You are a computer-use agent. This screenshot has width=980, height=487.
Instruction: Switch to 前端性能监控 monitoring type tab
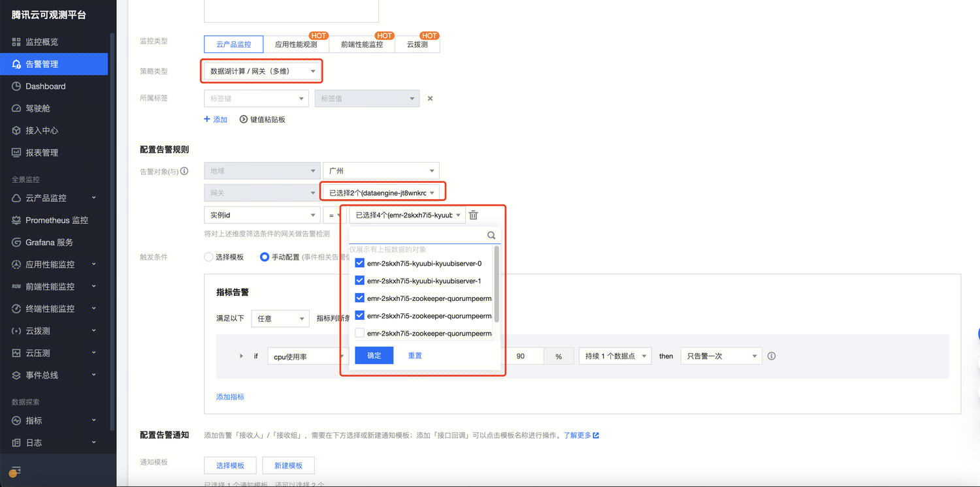(x=362, y=44)
